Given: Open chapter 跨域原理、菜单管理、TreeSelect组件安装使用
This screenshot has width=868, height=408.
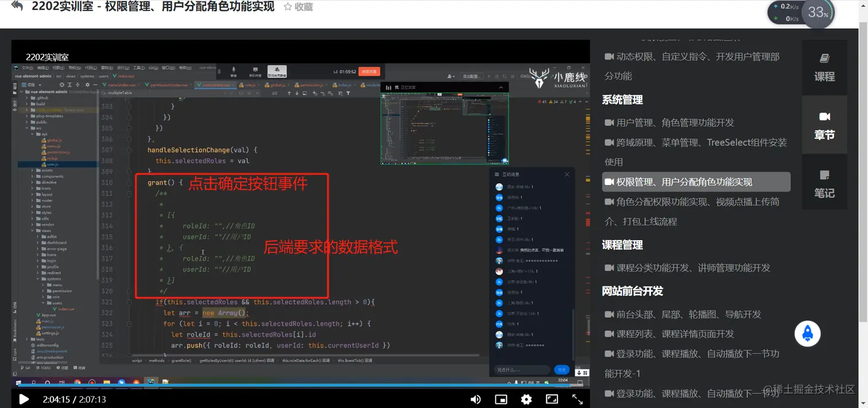Looking at the screenshot, I should point(696,152).
